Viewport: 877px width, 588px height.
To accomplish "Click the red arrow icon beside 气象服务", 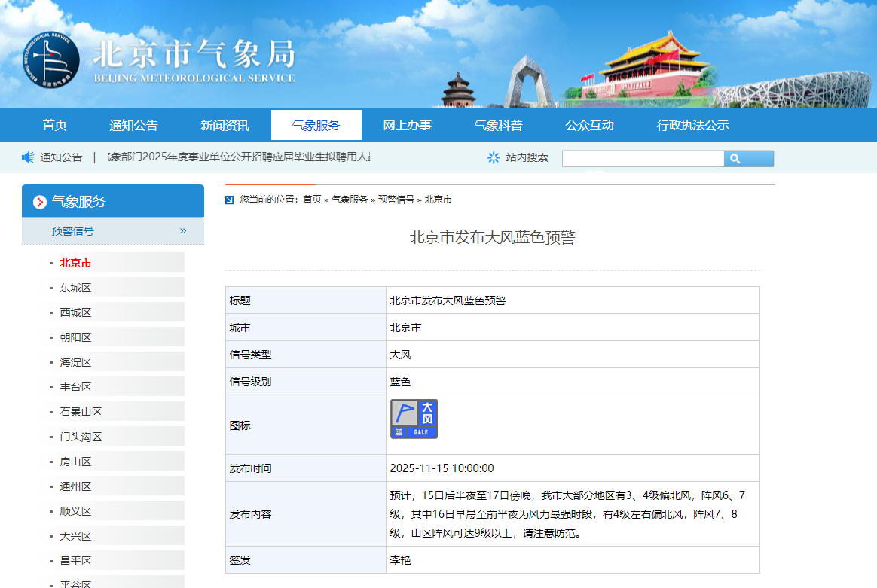I will [40, 202].
